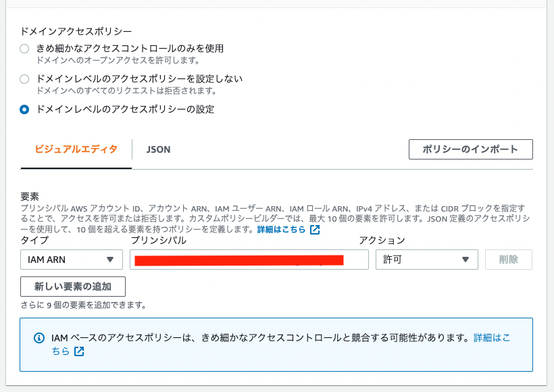Open the 詳細はこちら link in the IAM info box
Screen dimensions: 554x392
pos(492,338)
